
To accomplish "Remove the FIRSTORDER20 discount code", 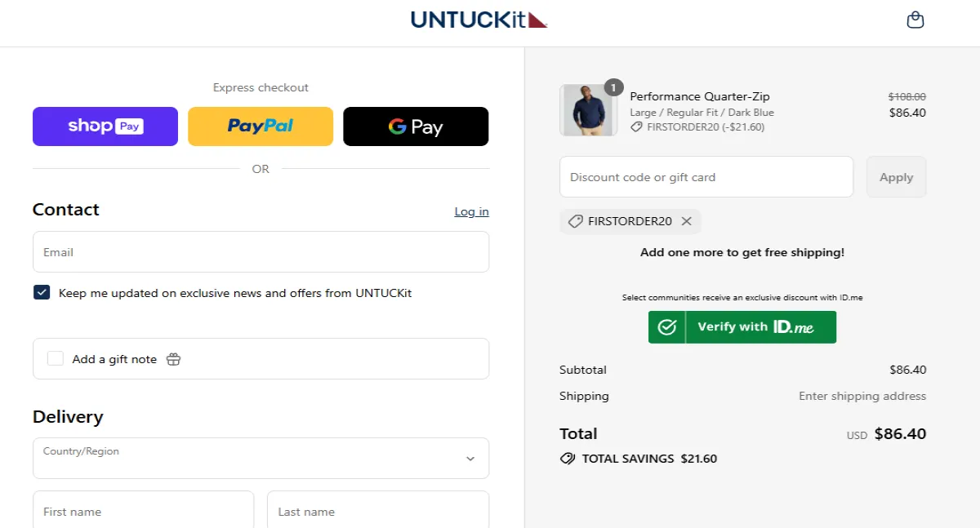I will [687, 221].
